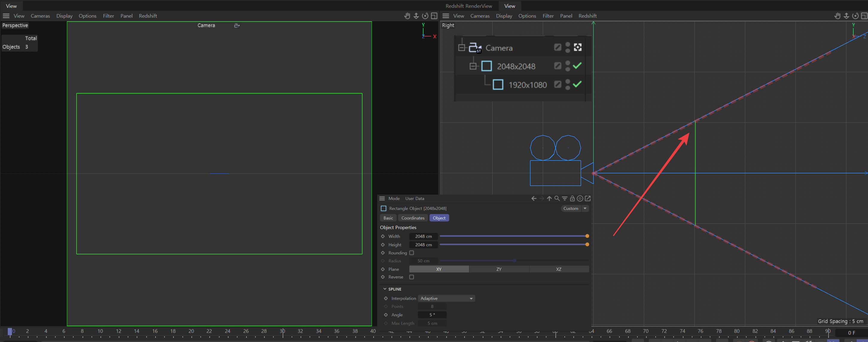
Task: Enable the Rounding checkbox
Action: 412,253
